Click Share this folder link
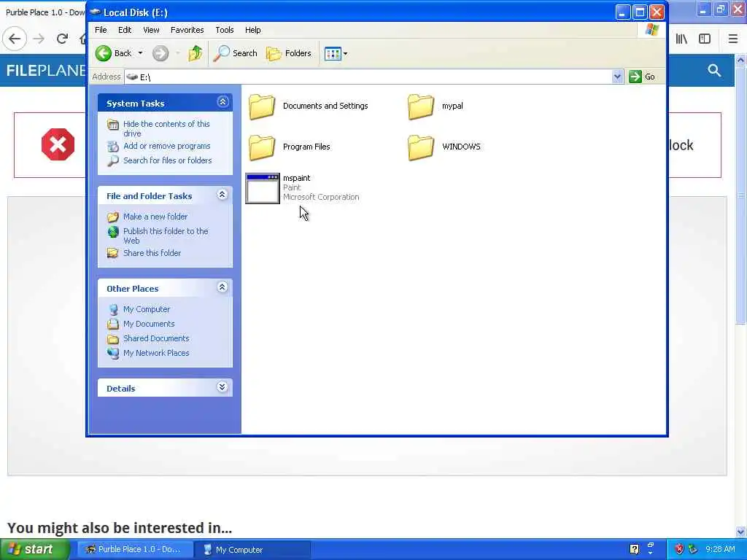This screenshot has height=560, width=747. pos(152,253)
